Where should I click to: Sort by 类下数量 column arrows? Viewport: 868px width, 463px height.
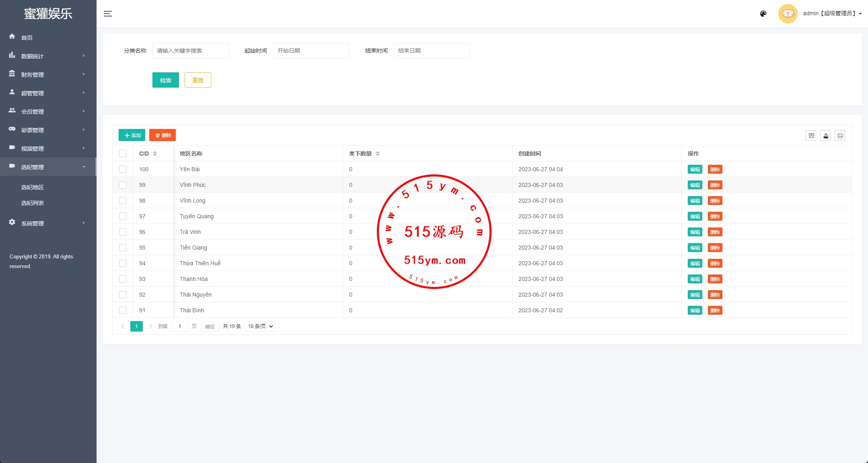[x=377, y=154]
